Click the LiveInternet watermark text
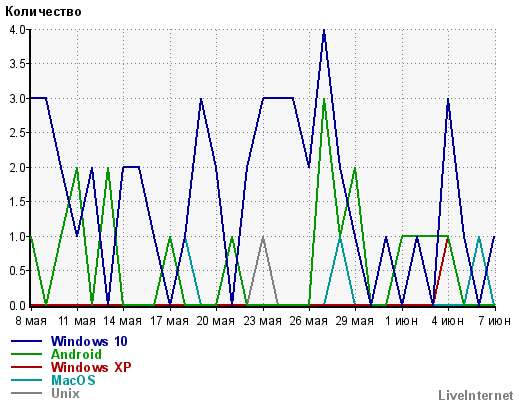The image size is (520, 405). coord(476,396)
